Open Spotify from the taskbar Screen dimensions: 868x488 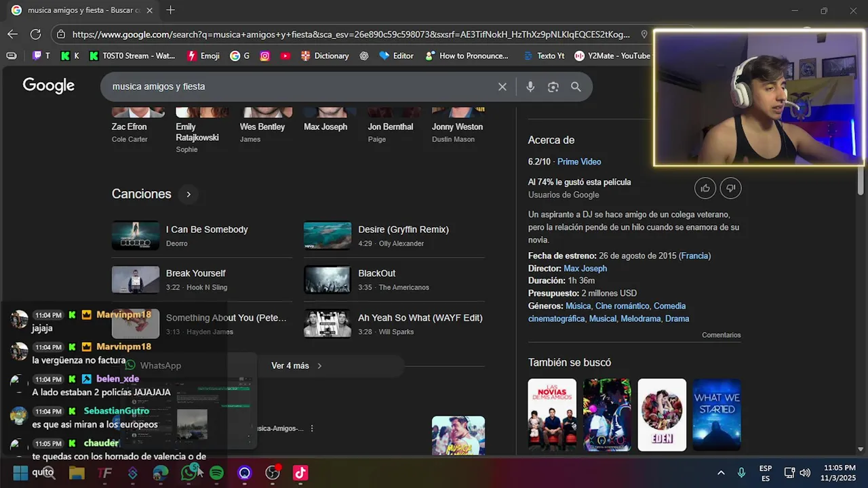tap(216, 472)
